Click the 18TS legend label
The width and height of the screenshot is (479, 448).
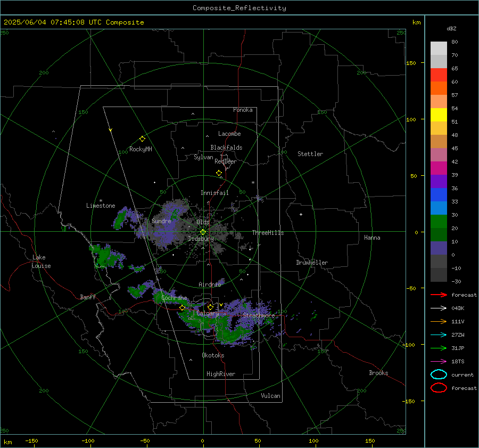(458, 362)
